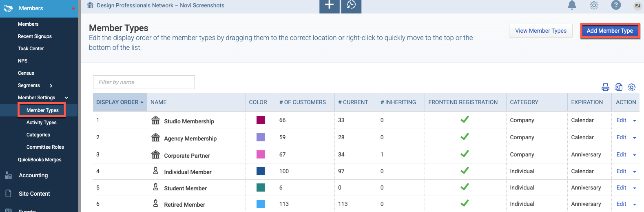The height and width of the screenshot is (212, 644).
Task: Expand the Segments submenu arrow
Action: coord(51,86)
